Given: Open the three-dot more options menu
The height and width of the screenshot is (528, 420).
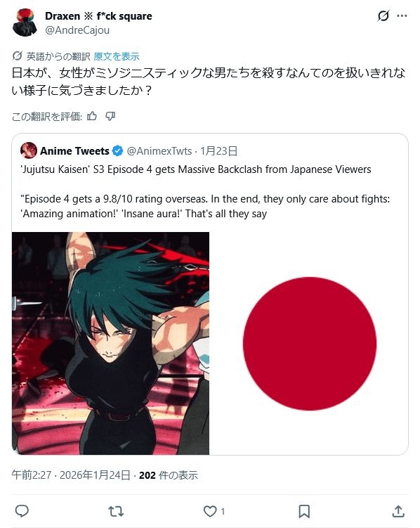Looking at the screenshot, I should 402,15.
